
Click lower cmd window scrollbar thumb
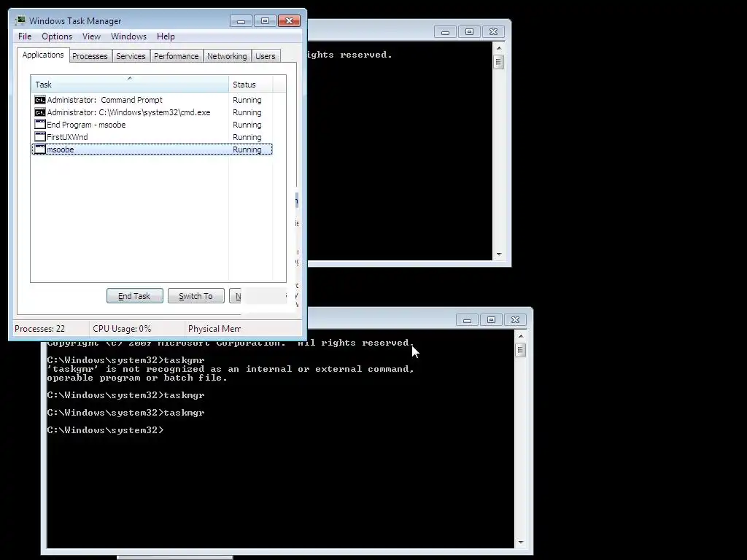[x=521, y=350]
